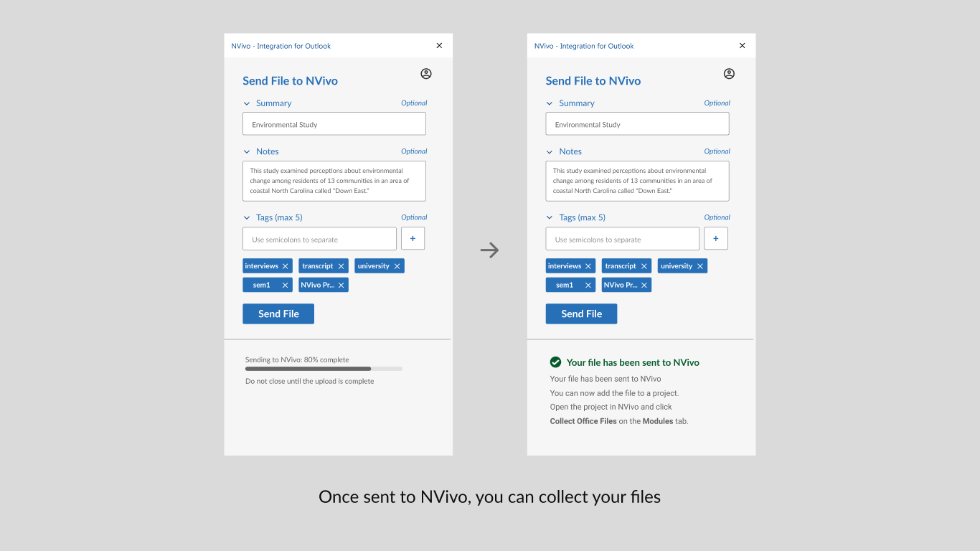Click Send File button in right panel
The height and width of the screenshot is (551, 980).
click(581, 314)
